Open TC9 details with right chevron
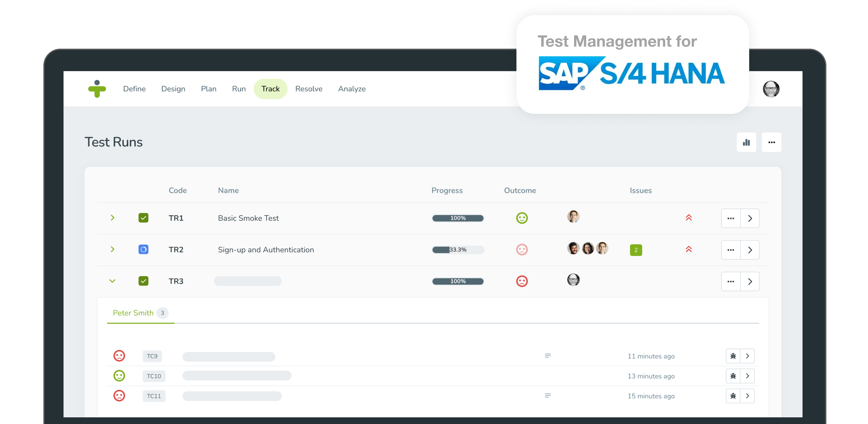 [747, 356]
